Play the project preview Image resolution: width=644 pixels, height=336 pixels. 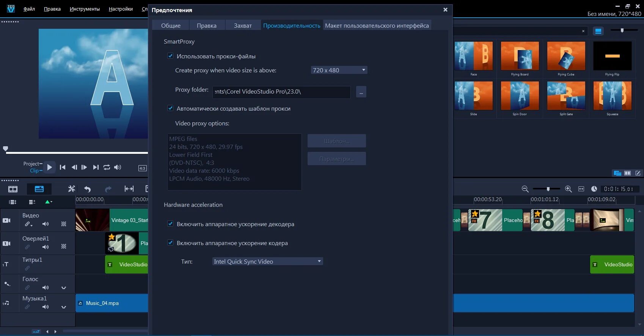pyautogui.click(x=50, y=167)
